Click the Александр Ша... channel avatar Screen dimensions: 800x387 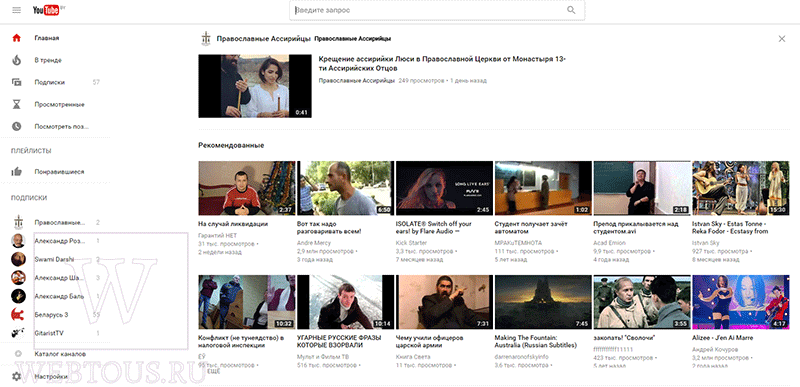pos(18,278)
